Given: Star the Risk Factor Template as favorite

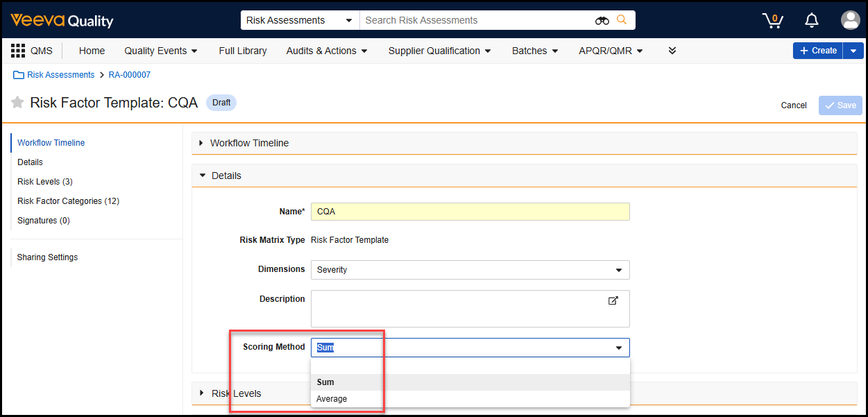Looking at the screenshot, I should point(17,103).
